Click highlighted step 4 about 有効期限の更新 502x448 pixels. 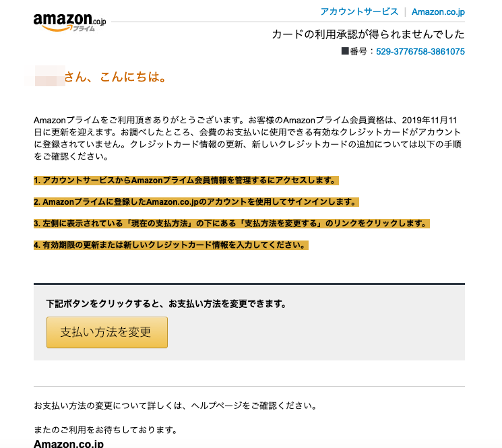(171, 245)
